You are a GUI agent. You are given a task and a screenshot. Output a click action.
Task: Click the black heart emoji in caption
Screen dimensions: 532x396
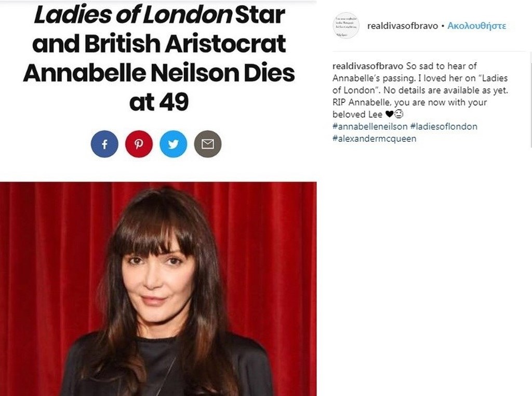pos(389,114)
